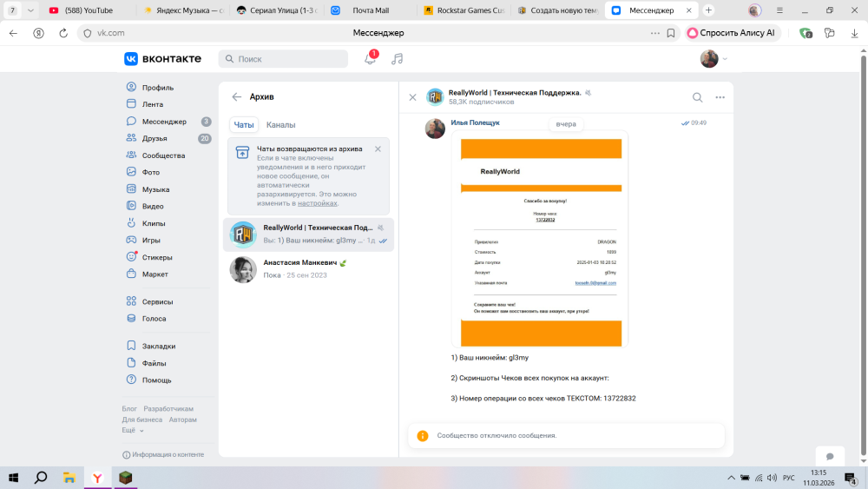Open the receipt image attachment

[540, 239]
